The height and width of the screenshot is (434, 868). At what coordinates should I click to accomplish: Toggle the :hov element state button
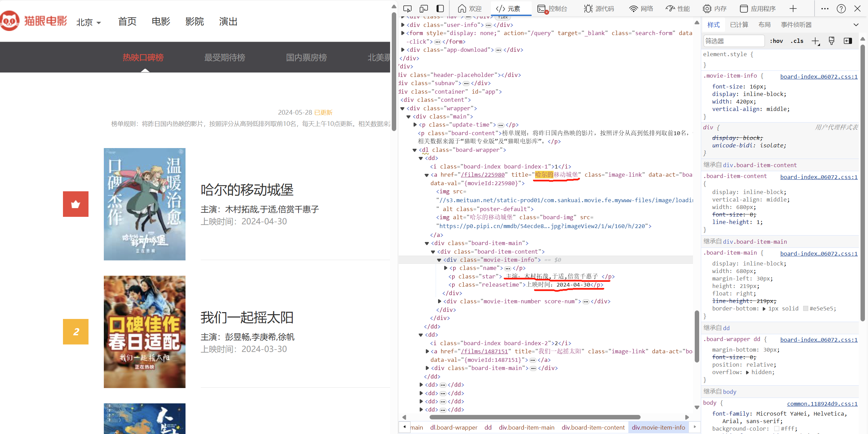click(776, 41)
